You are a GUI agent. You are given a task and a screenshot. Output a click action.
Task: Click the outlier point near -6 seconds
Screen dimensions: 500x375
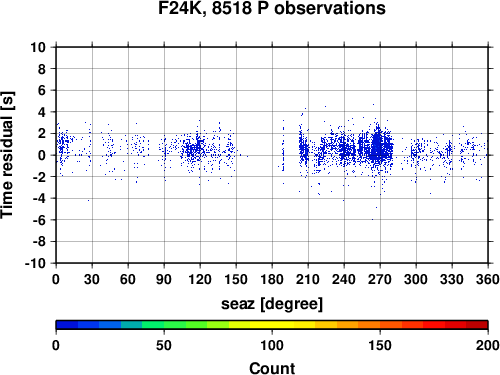click(372, 219)
